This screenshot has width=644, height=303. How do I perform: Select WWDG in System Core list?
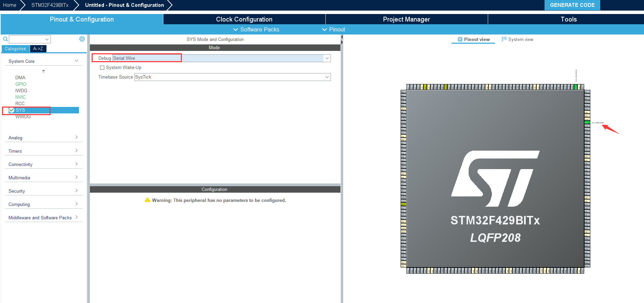click(23, 116)
